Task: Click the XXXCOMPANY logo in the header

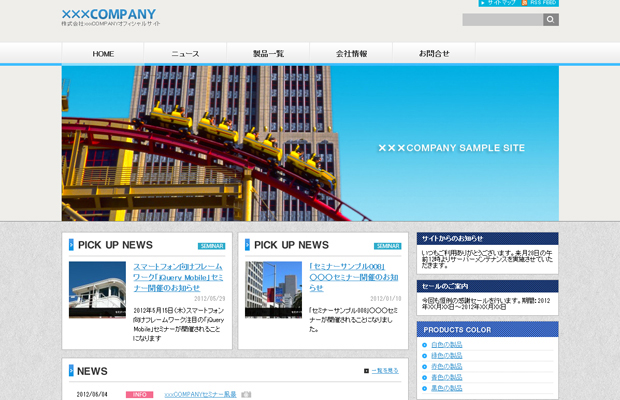Action: [x=108, y=14]
